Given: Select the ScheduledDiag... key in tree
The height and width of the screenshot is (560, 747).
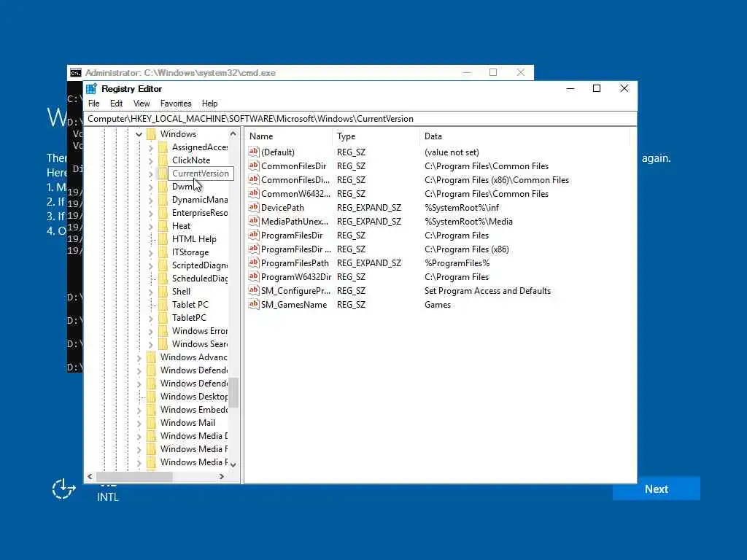Looking at the screenshot, I should pyautogui.click(x=200, y=279).
